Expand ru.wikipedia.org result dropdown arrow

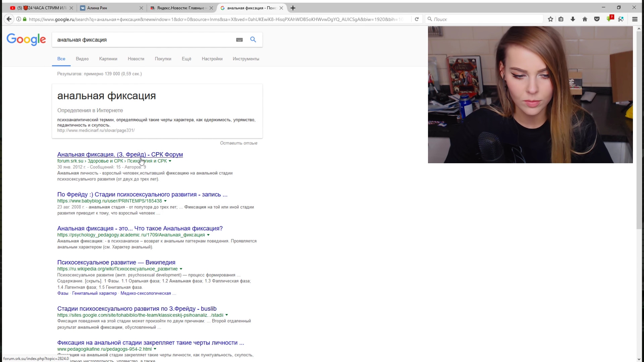tap(181, 269)
